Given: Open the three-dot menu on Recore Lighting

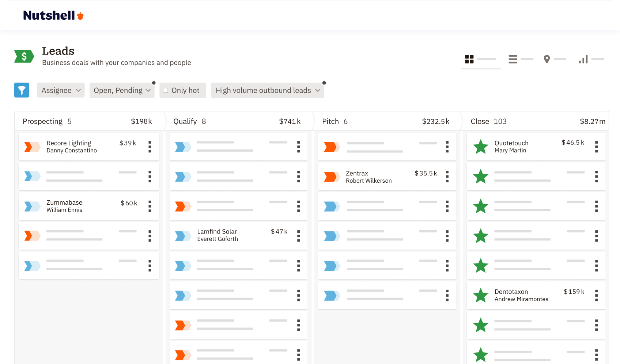Looking at the screenshot, I should coord(150,147).
